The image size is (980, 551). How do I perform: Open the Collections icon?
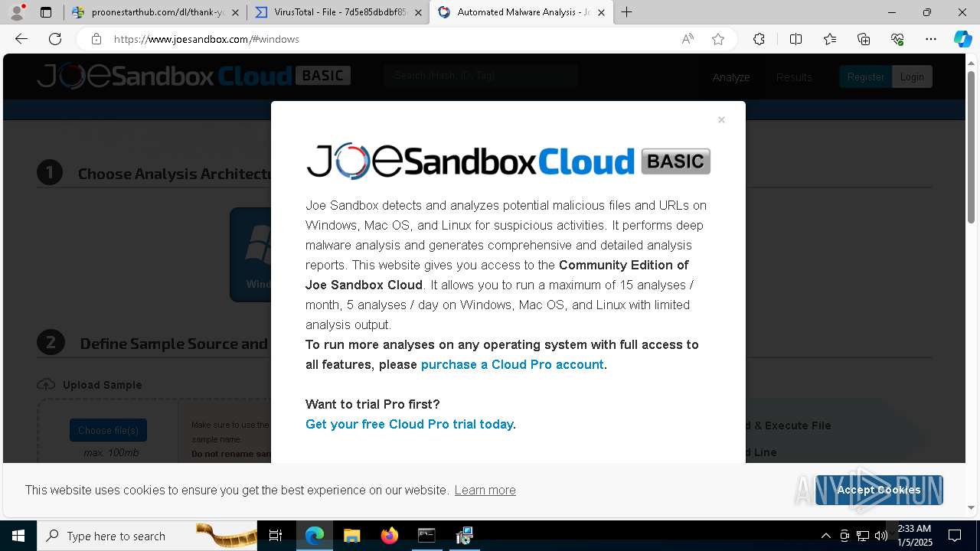[864, 39]
